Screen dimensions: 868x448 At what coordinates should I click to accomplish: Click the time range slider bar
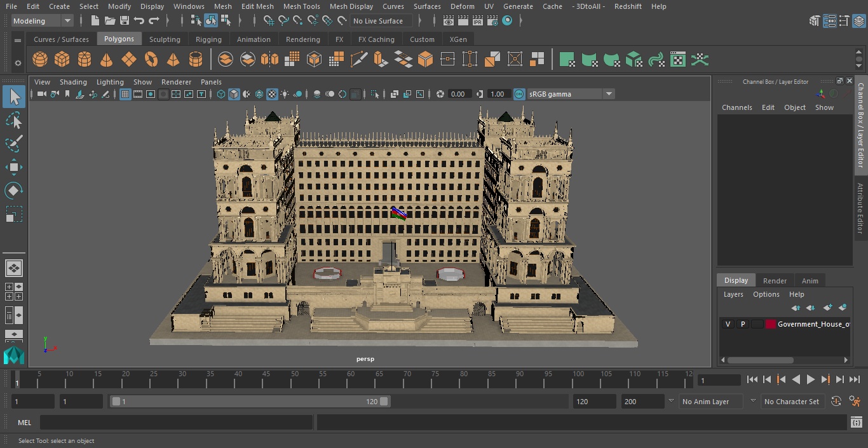(x=250, y=402)
